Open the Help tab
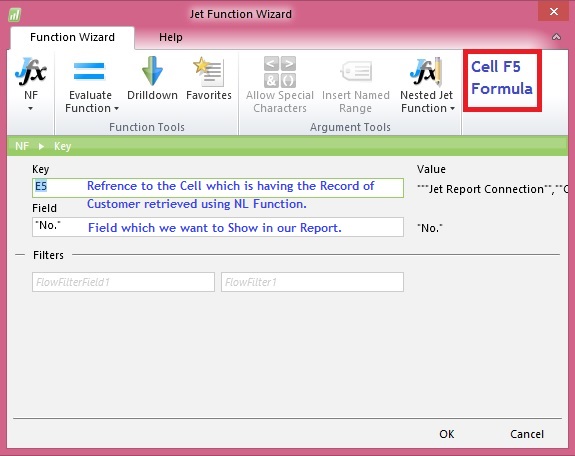 tap(171, 37)
